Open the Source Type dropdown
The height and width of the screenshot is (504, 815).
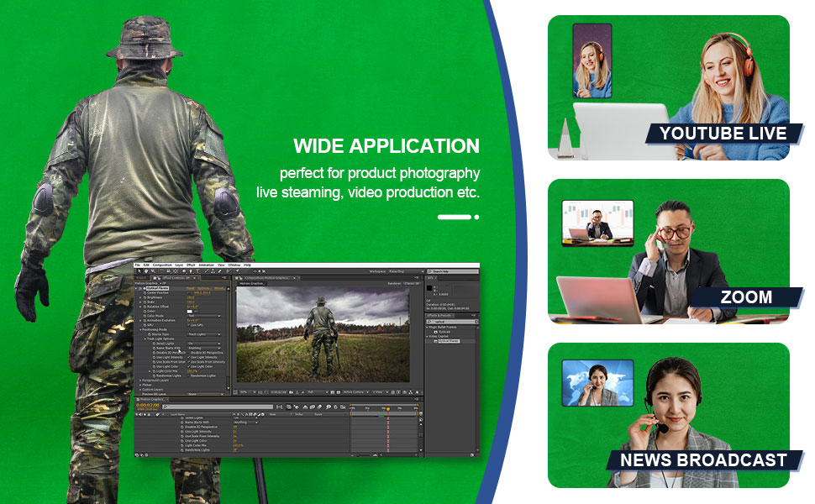(205, 333)
